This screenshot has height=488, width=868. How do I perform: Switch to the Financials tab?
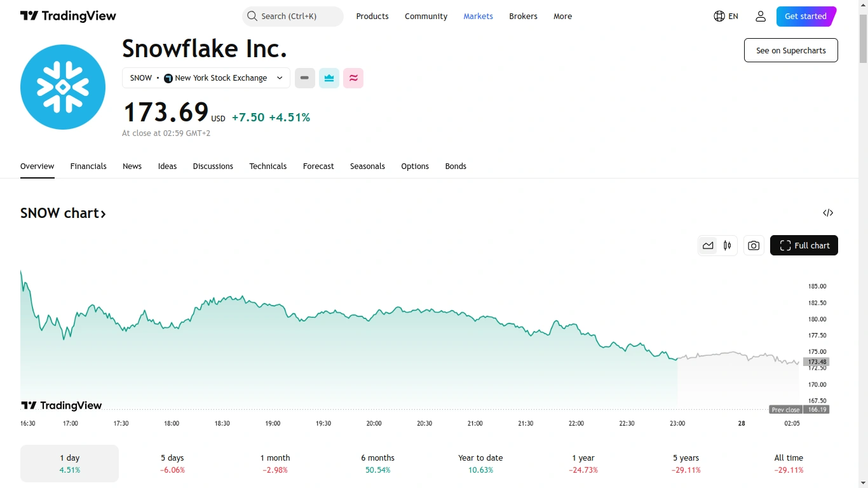[x=88, y=166]
